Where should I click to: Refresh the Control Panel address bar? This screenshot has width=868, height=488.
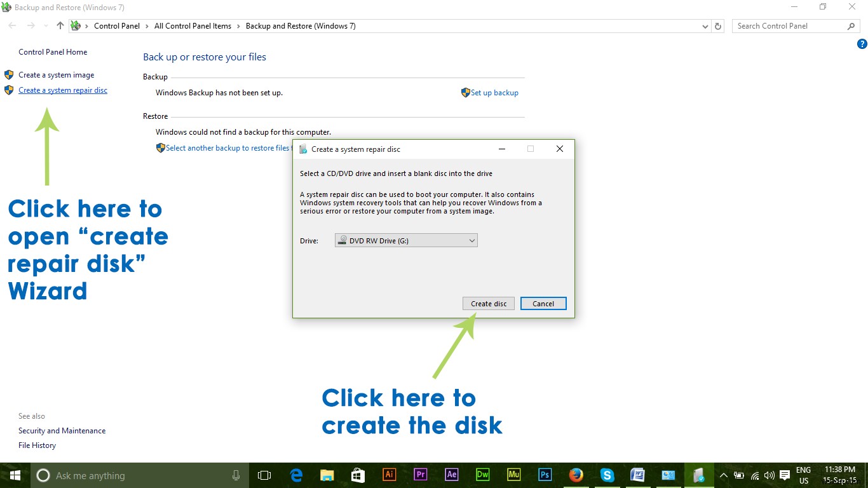pyautogui.click(x=718, y=26)
